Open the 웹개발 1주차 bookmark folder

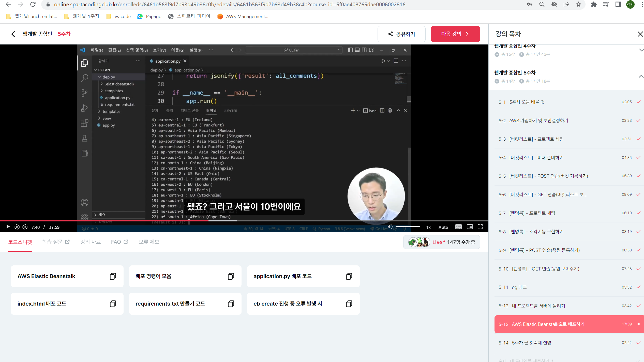click(82, 17)
